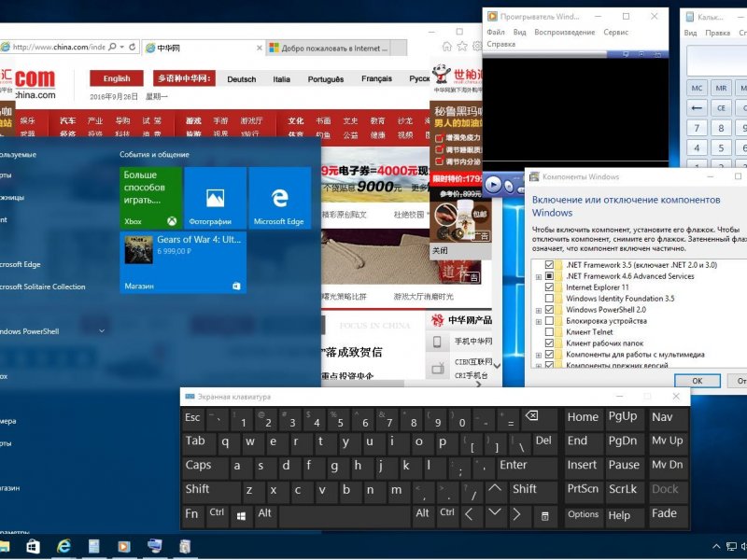The height and width of the screenshot is (560, 747).
Task: Open the Français language link
Action: pyautogui.click(x=376, y=78)
